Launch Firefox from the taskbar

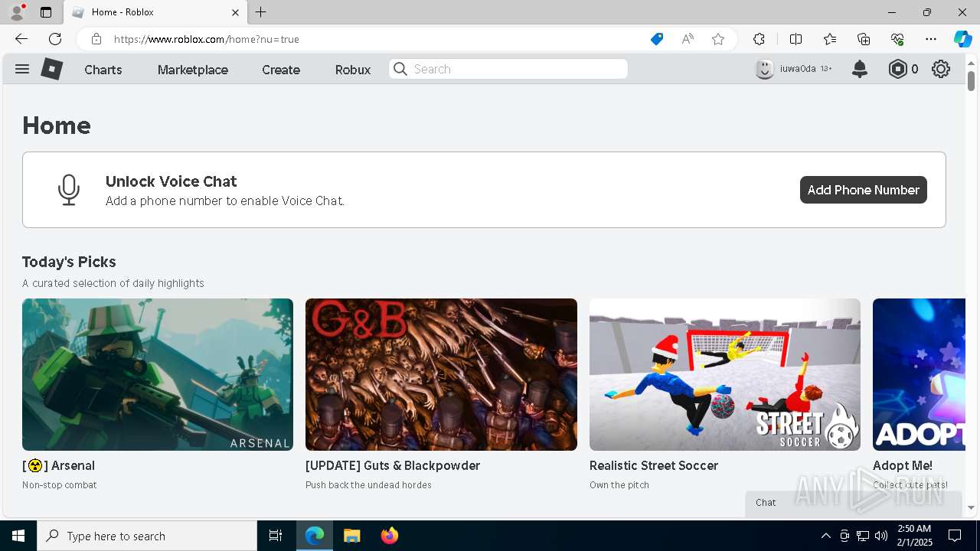(x=390, y=536)
